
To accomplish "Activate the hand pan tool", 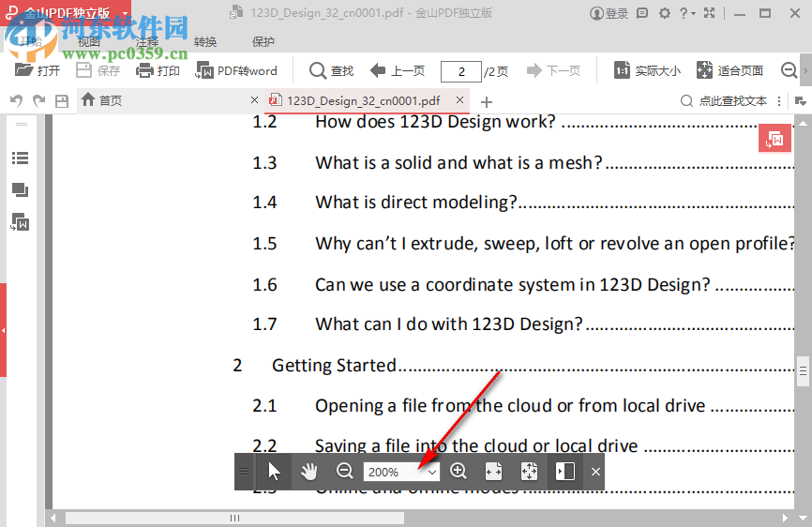I will pos(308,472).
